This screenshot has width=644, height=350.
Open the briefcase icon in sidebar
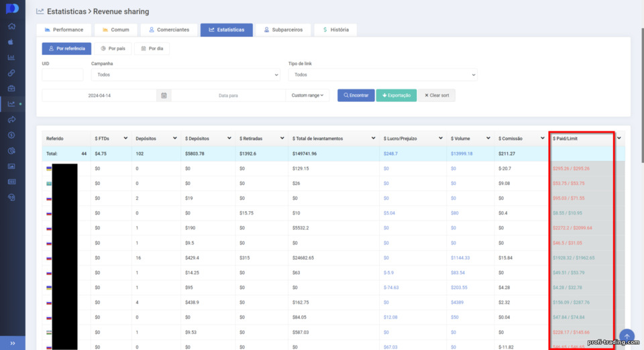point(11,89)
